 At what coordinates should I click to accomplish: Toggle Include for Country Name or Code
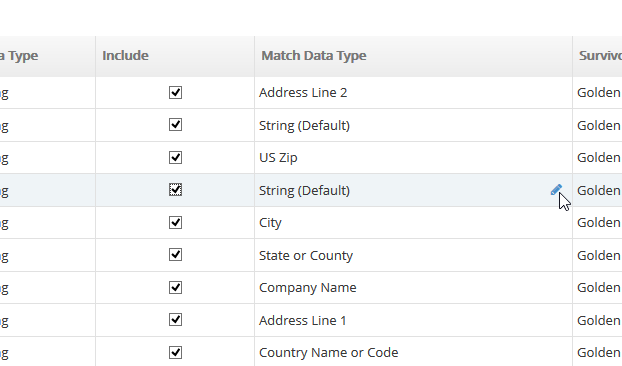click(175, 352)
